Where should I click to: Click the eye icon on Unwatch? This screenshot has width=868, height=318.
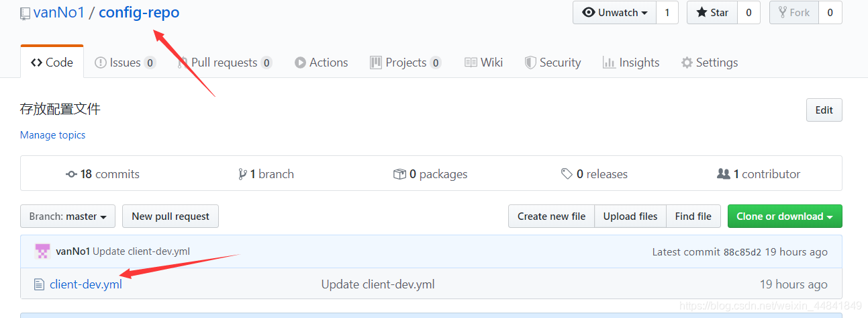pyautogui.click(x=589, y=12)
